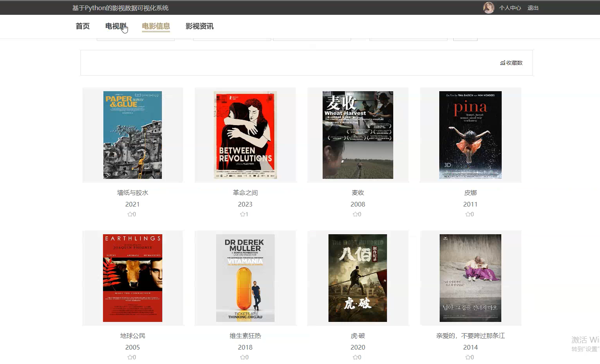Screen dimensions: 600x364
Task: Click the 虎·破 title text
Action: point(358,336)
